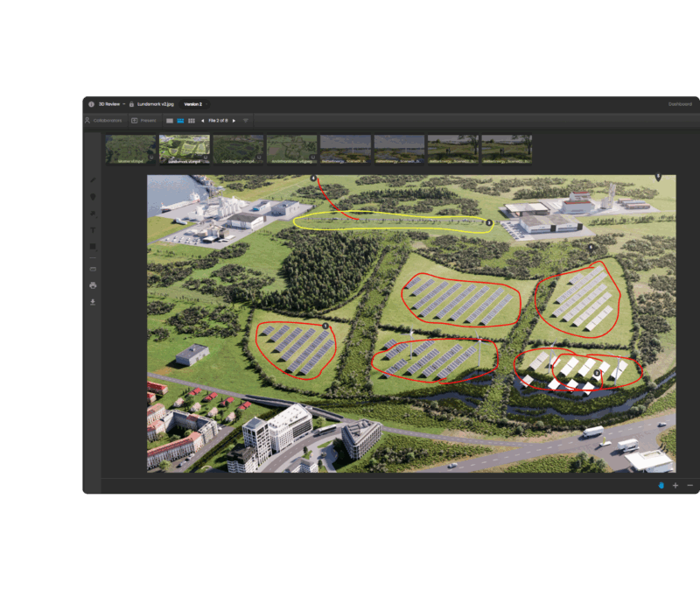Open the Collaborators panel
This screenshot has height=590, width=700.
click(103, 121)
